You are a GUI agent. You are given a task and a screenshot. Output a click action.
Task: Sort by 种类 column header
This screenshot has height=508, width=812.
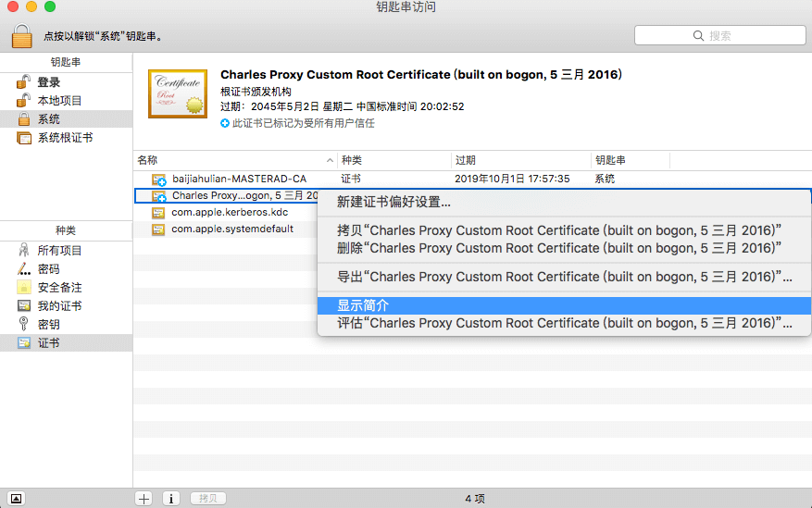tap(394, 160)
